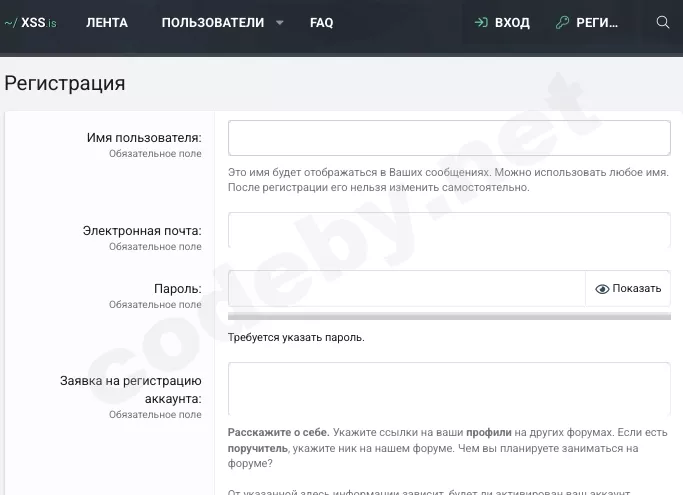Click the Регистрация page heading

coord(65,83)
